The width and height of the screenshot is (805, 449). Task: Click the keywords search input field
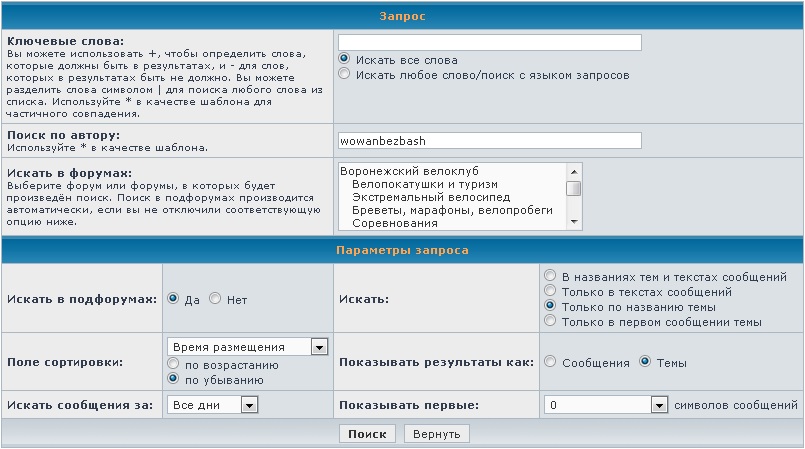pos(489,42)
